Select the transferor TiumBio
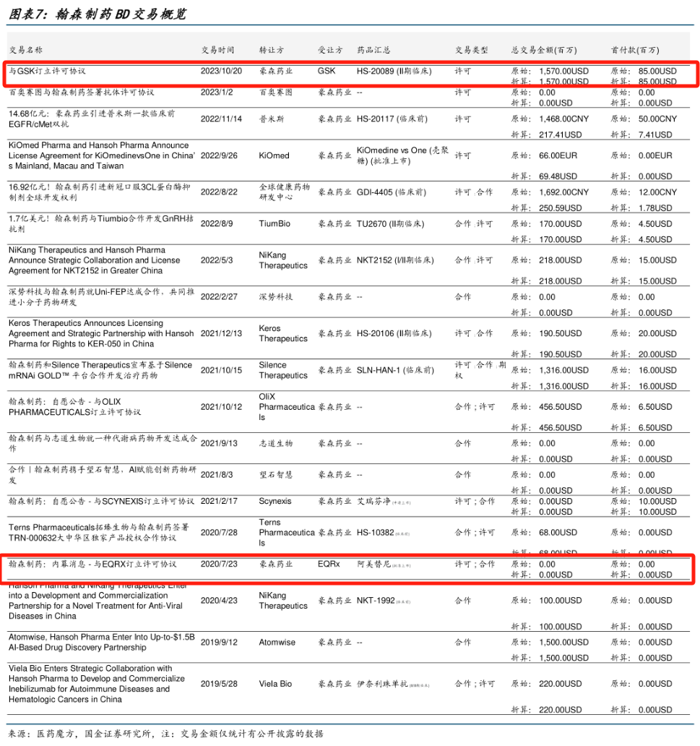Image resolution: width=700 pixels, height=746 pixels. tap(275, 223)
